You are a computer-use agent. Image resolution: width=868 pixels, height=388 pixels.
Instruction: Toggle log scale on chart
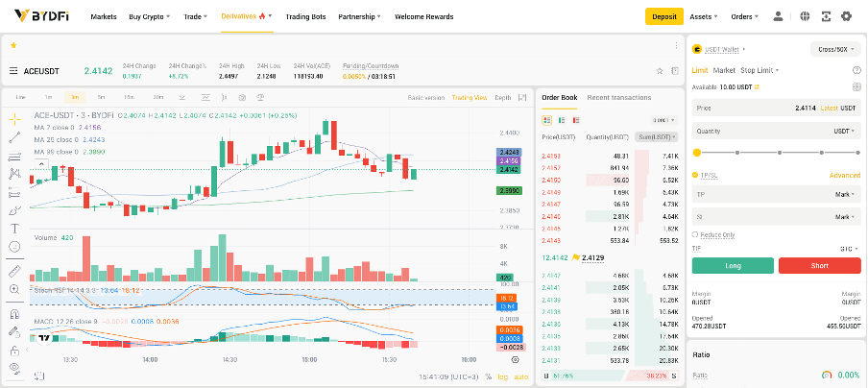click(x=503, y=376)
